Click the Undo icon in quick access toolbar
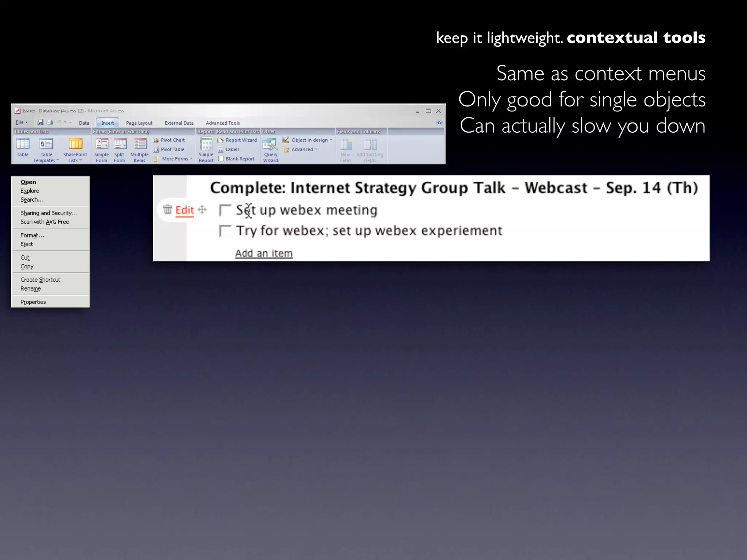747x560 pixels. pos(59,122)
